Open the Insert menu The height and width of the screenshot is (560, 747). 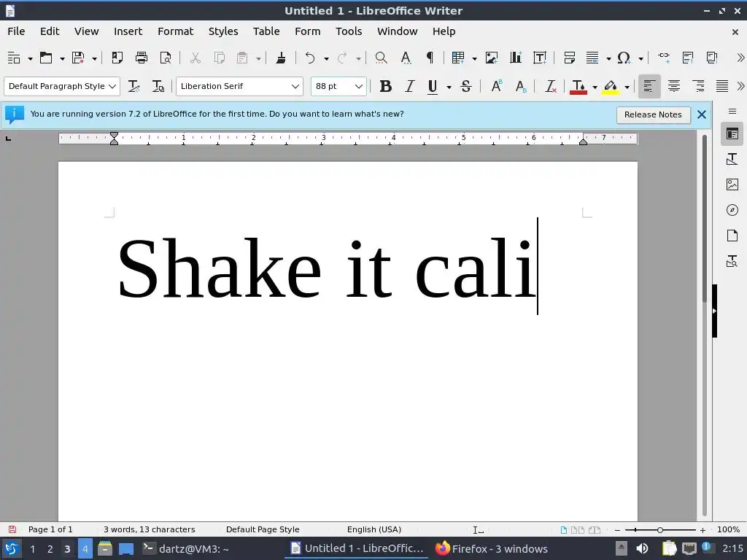tap(128, 31)
